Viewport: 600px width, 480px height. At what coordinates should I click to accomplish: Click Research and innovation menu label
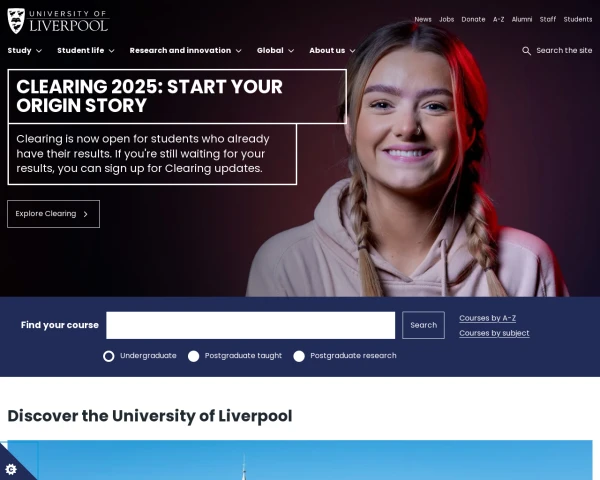point(180,51)
